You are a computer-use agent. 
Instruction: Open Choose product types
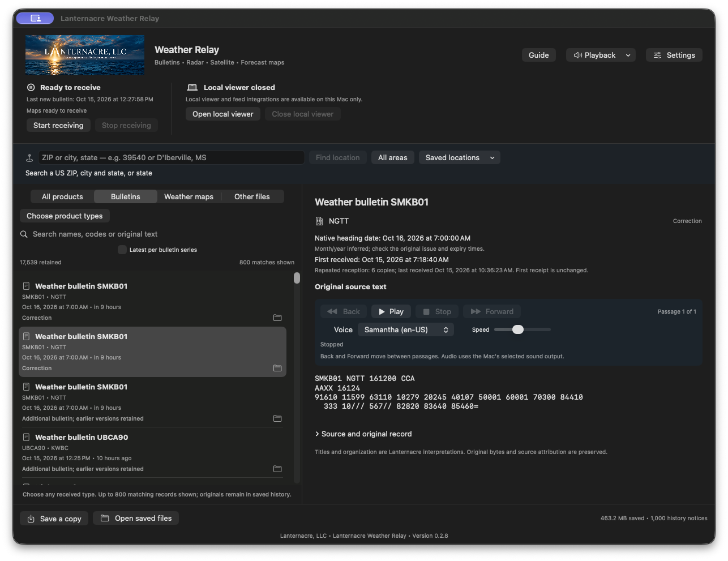click(x=65, y=216)
